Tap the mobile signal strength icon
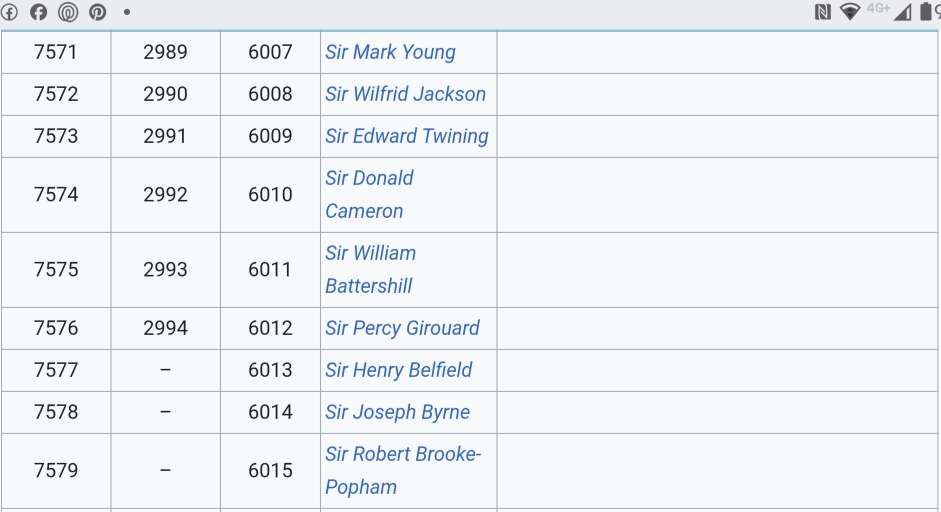941x512 pixels. click(902, 12)
